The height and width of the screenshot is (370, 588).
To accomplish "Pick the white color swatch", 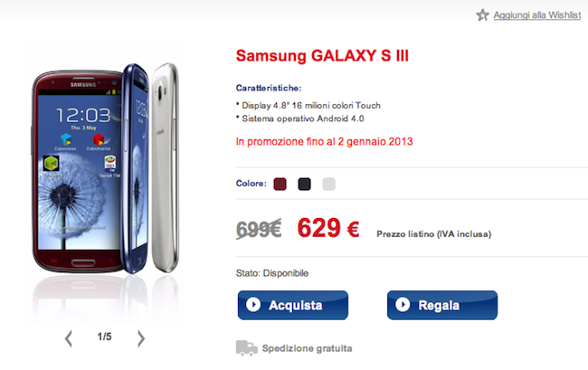I will (328, 184).
